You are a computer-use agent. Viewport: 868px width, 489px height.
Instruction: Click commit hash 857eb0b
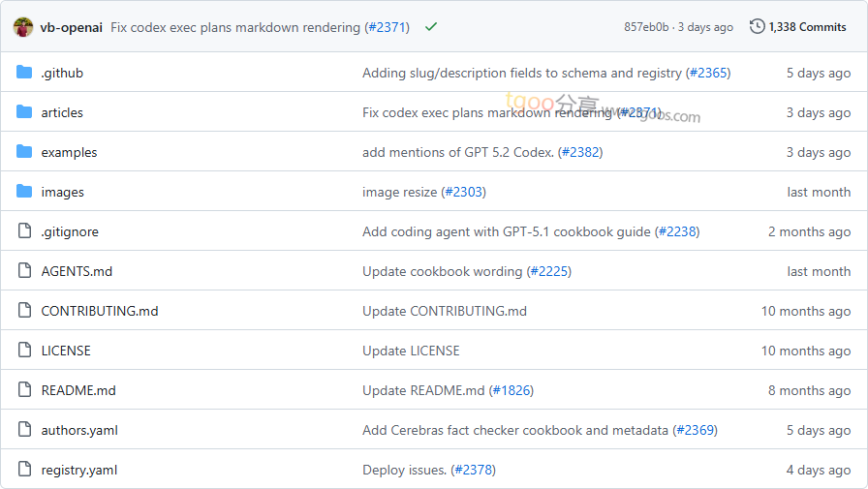tap(646, 27)
